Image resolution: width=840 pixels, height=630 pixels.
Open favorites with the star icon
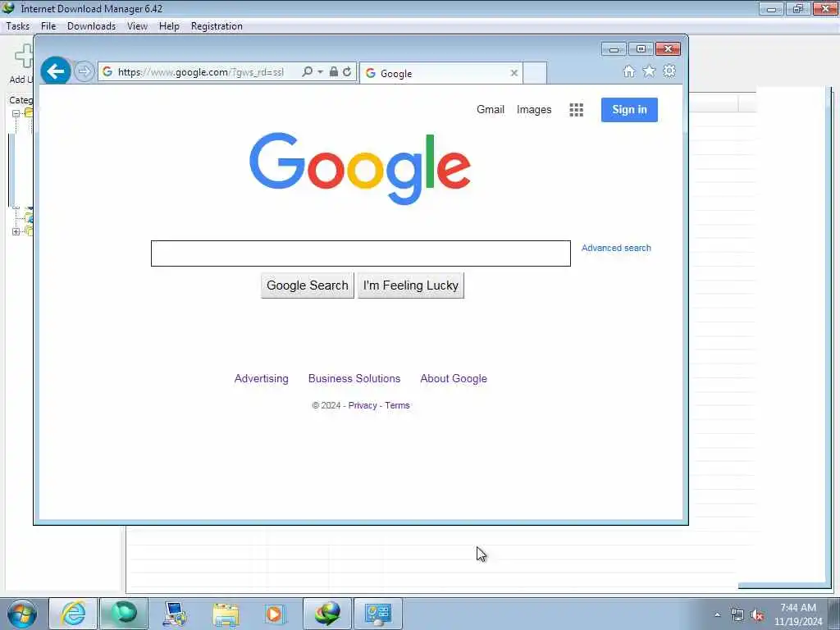649,71
